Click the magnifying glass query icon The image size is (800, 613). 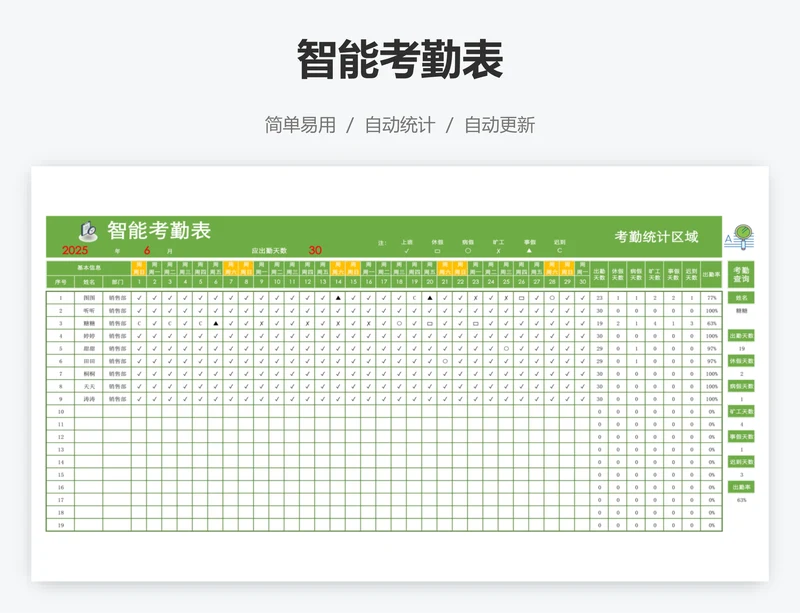click(742, 236)
